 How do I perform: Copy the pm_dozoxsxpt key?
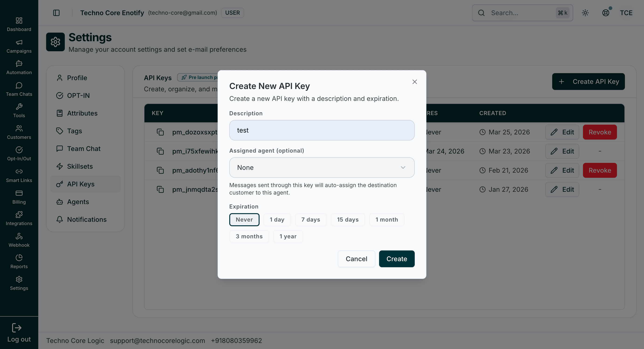160,132
